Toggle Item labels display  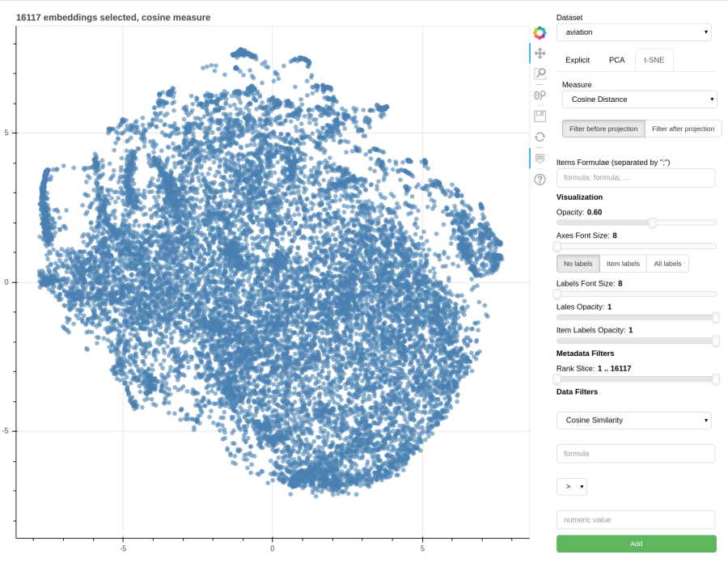[x=623, y=264]
